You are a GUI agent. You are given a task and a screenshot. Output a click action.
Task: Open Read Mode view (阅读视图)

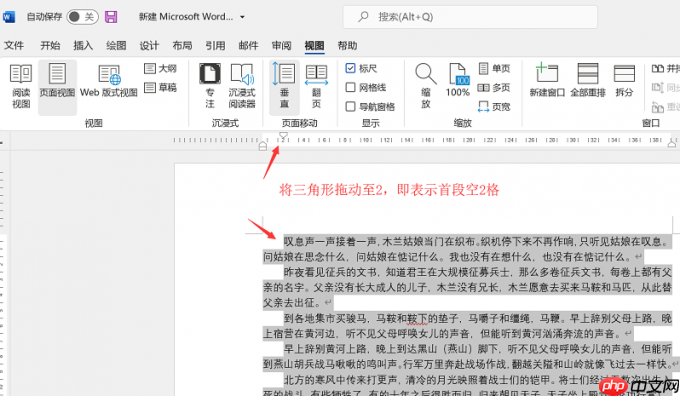tap(21, 87)
